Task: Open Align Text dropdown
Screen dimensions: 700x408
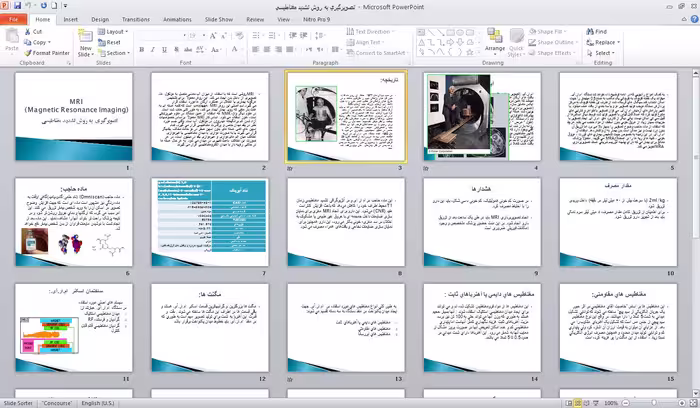Action: [x=366, y=42]
